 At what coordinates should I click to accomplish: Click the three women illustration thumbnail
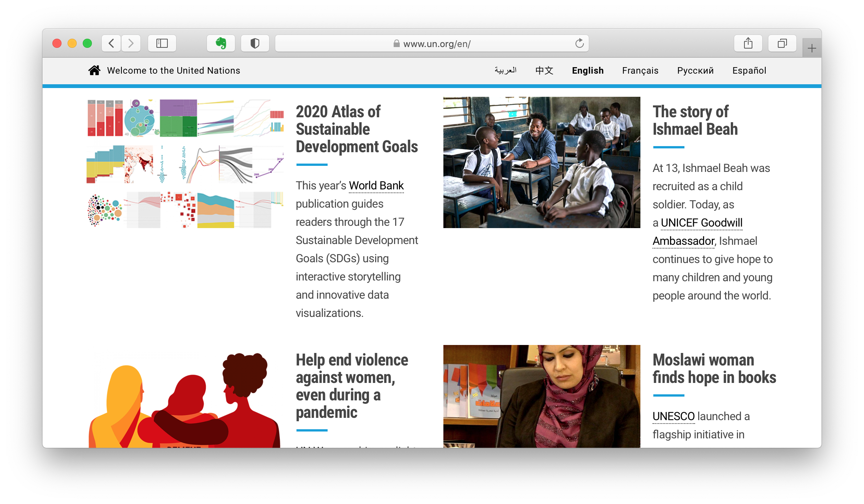[x=185, y=397]
